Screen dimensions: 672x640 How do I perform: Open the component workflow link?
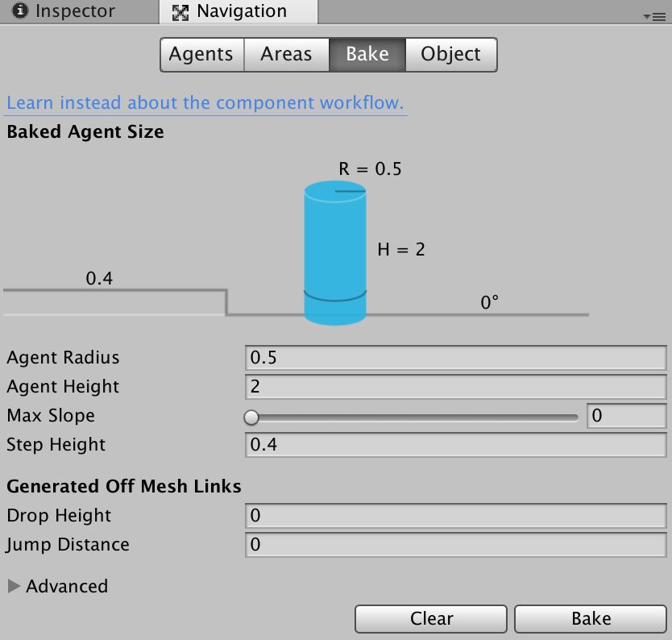tap(205, 103)
